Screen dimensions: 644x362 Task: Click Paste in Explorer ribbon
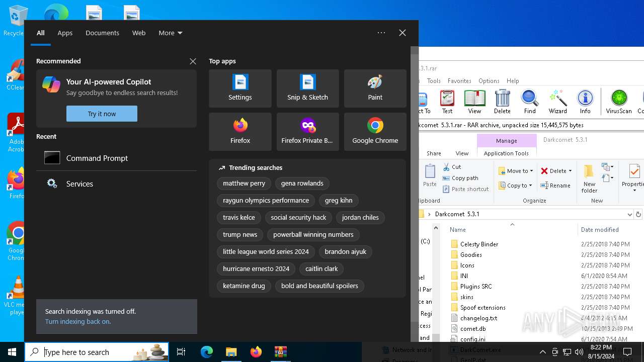coord(430,175)
